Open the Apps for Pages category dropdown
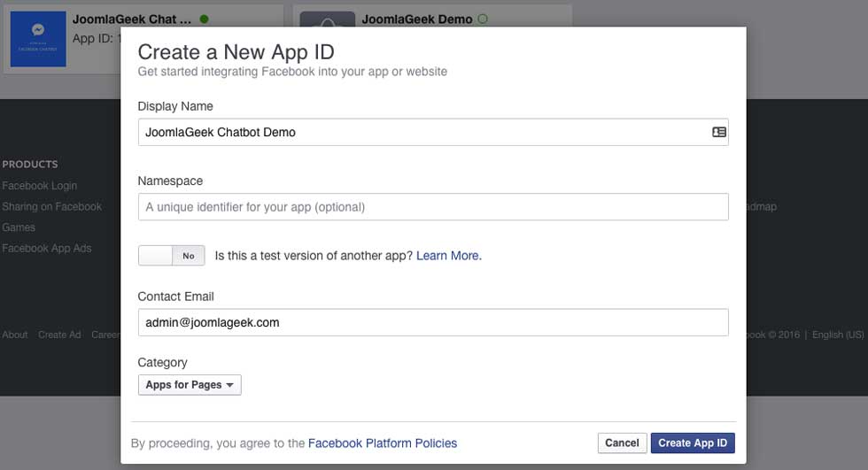Image resolution: width=868 pixels, height=470 pixels. pyautogui.click(x=190, y=385)
